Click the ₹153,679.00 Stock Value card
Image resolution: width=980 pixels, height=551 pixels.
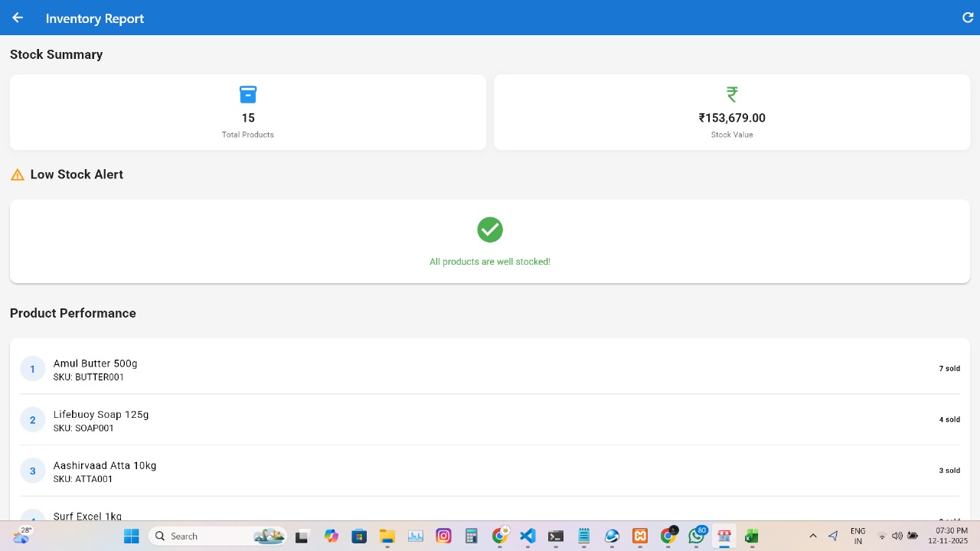pos(732,112)
